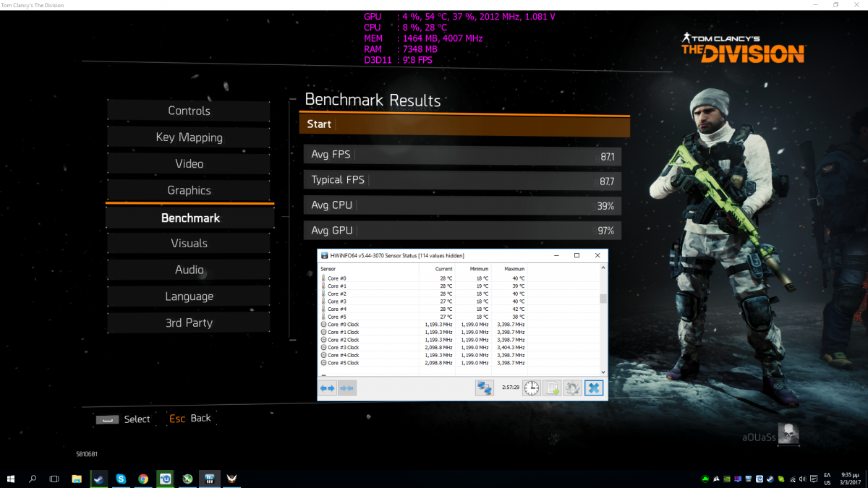This screenshot has height=488, width=868.
Task: Shrink HWiNFO window columns with inward arrows
Action: pyautogui.click(x=346, y=388)
